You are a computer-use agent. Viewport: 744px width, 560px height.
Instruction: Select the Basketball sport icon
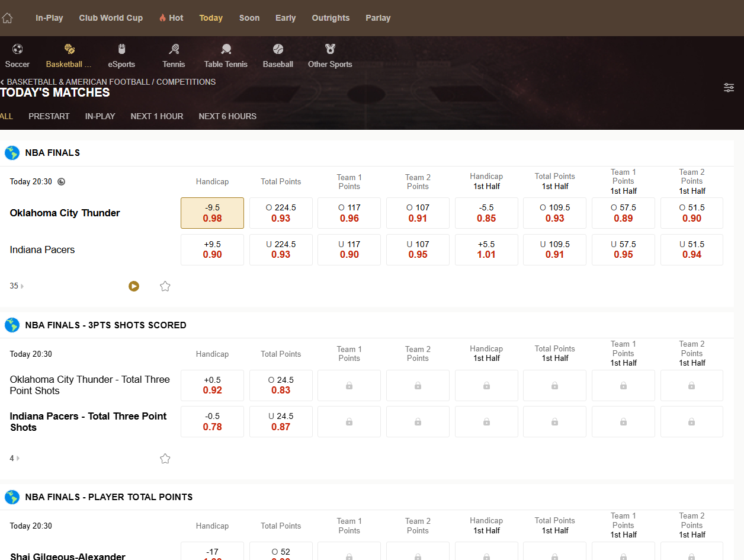click(x=69, y=49)
